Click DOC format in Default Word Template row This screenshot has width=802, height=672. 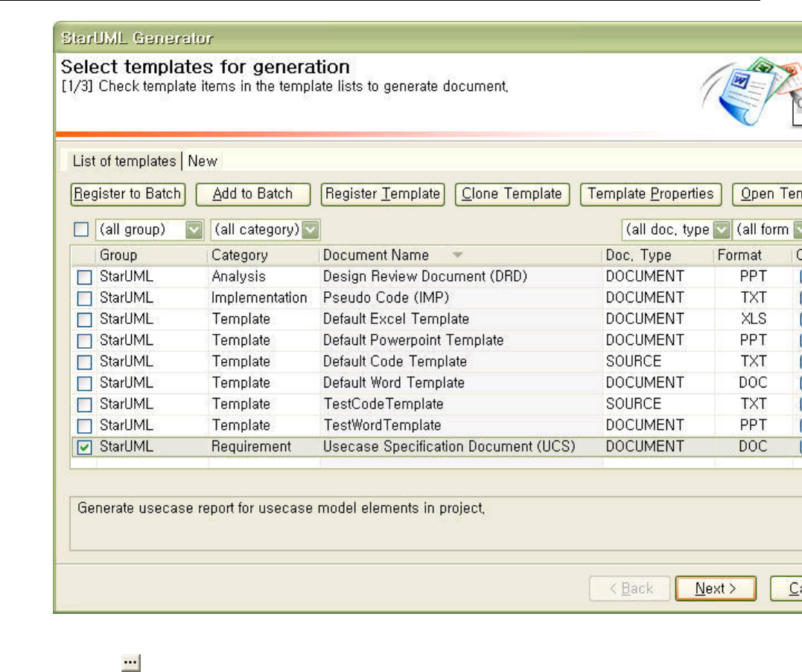click(753, 383)
